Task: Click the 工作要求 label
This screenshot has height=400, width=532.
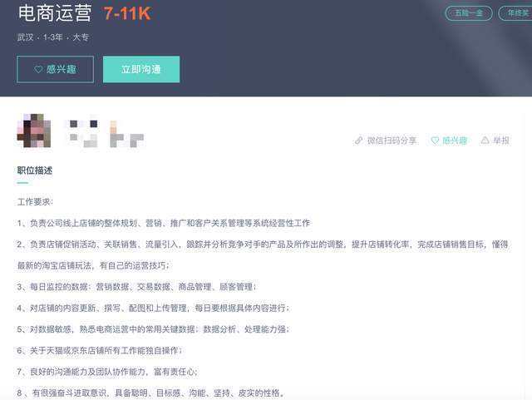Action: 35,202
